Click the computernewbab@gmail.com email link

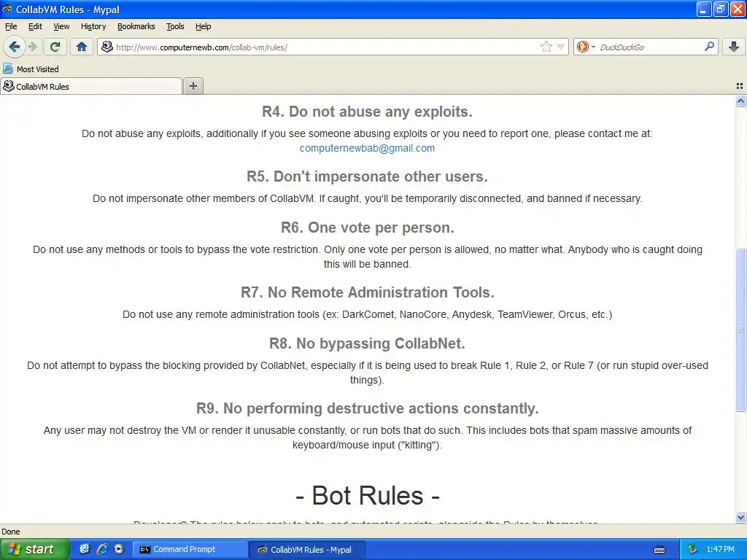coord(367,148)
